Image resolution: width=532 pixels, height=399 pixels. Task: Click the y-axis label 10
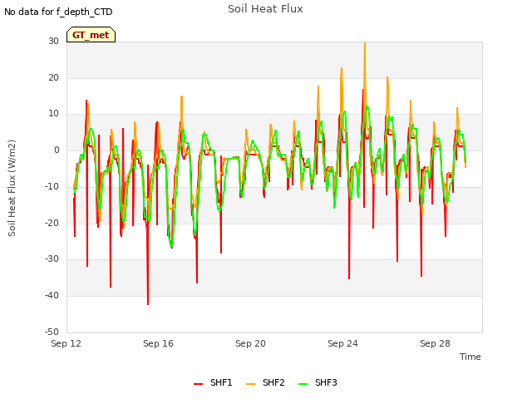point(53,114)
